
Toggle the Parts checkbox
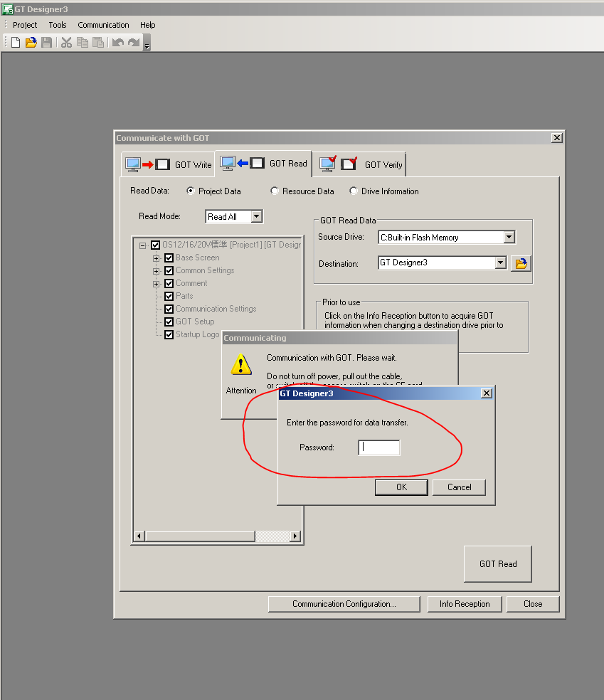(169, 296)
